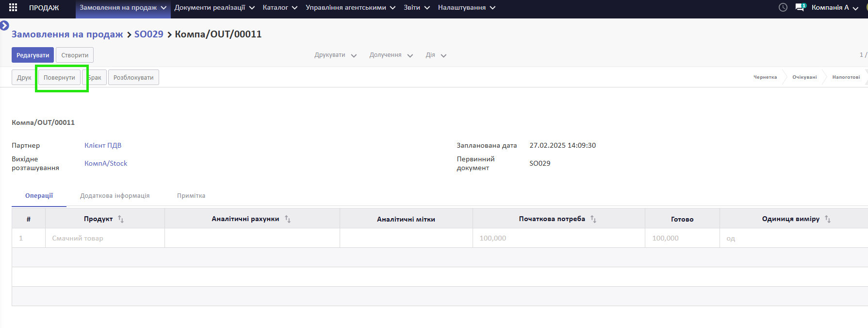This screenshot has width=868, height=328.
Task: Open Замовлення на продаж breadcrumb link
Action: [x=67, y=34]
